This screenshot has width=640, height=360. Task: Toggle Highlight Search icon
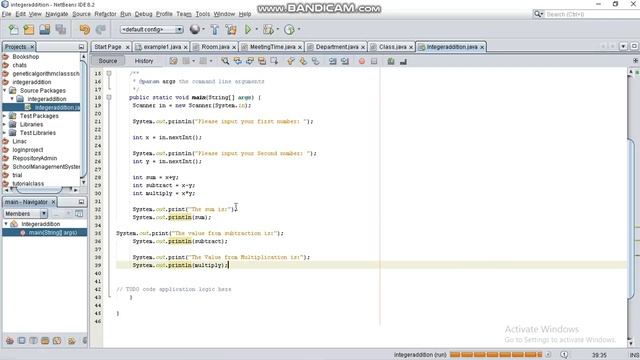point(262,61)
